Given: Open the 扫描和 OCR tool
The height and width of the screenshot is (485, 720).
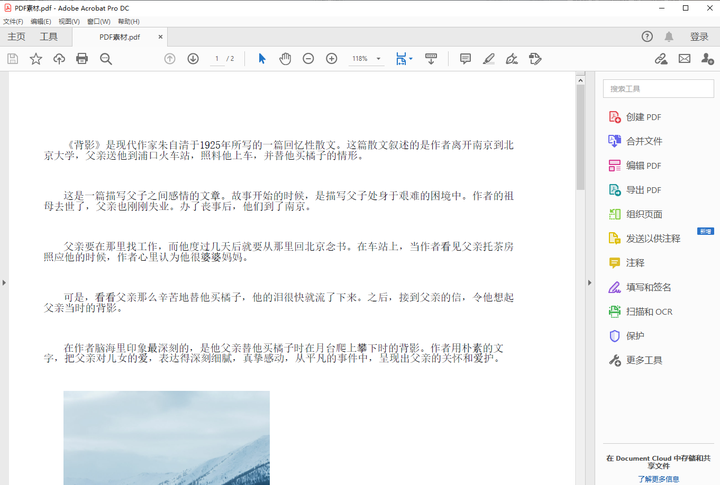Looking at the screenshot, I should tap(641, 312).
